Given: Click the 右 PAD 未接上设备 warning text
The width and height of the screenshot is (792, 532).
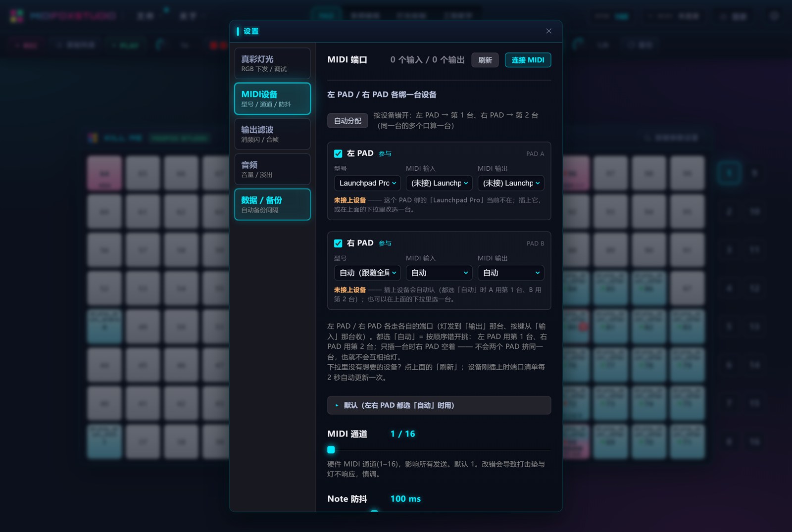Looking at the screenshot, I should pos(350,290).
